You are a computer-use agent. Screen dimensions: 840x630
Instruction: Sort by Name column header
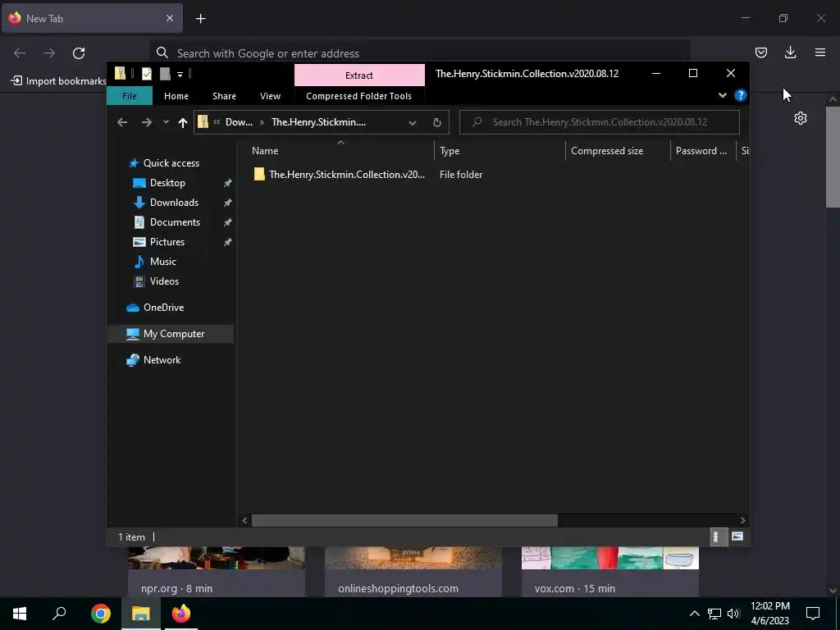tap(340, 151)
